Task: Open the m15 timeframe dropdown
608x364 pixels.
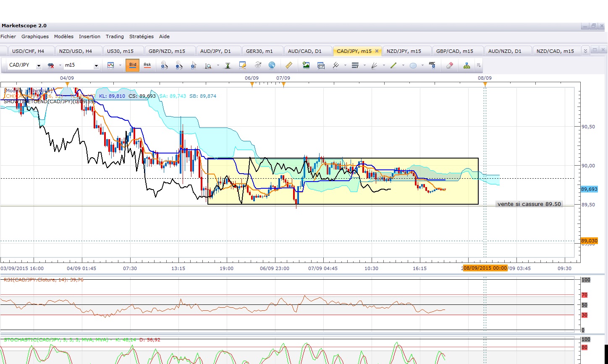Action: [x=96, y=66]
